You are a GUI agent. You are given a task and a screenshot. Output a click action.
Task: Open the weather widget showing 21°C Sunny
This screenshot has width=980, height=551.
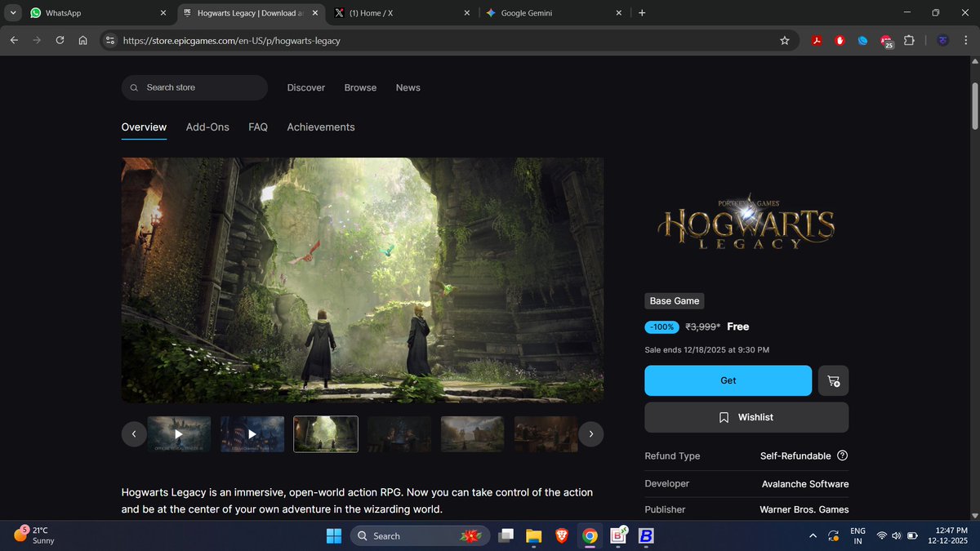pyautogui.click(x=34, y=535)
